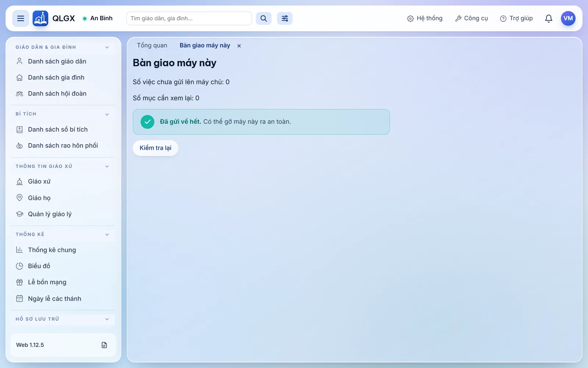Click the Đã gửi về hết message

(x=261, y=122)
